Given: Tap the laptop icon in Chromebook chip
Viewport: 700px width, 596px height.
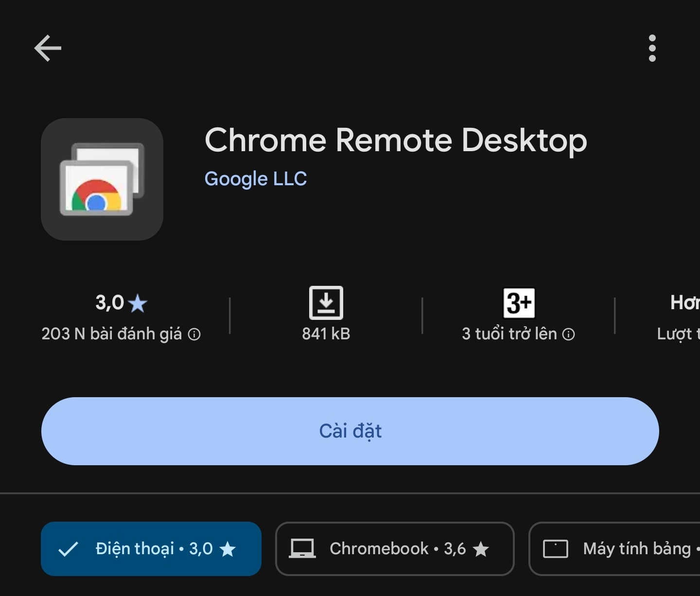Looking at the screenshot, I should pos(302,549).
